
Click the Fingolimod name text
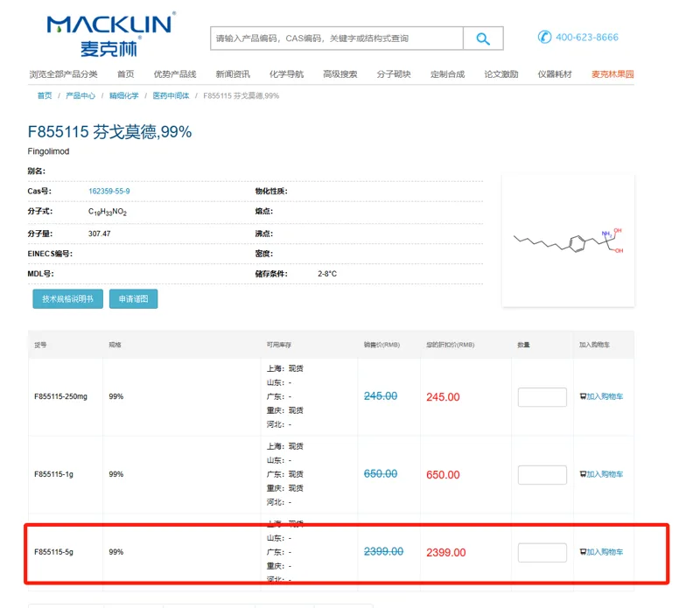(x=49, y=151)
